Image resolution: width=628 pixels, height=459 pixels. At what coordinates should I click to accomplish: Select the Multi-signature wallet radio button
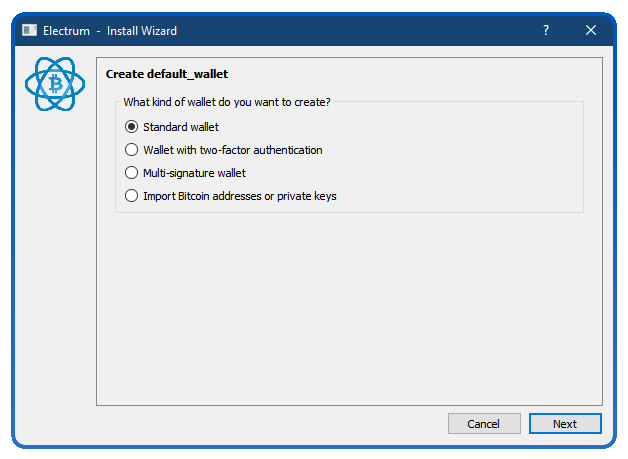[131, 173]
